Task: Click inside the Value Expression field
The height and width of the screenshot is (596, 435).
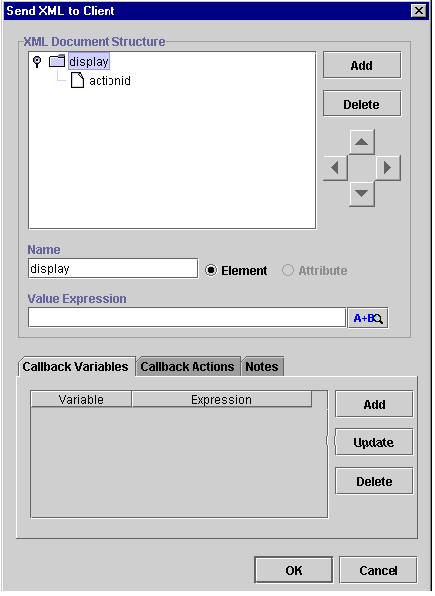Action: pyautogui.click(x=187, y=317)
